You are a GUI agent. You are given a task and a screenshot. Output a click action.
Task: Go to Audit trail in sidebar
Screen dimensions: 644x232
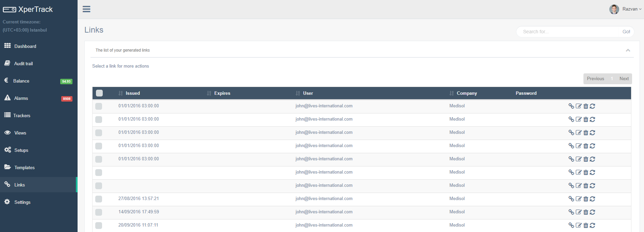click(23, 64)
